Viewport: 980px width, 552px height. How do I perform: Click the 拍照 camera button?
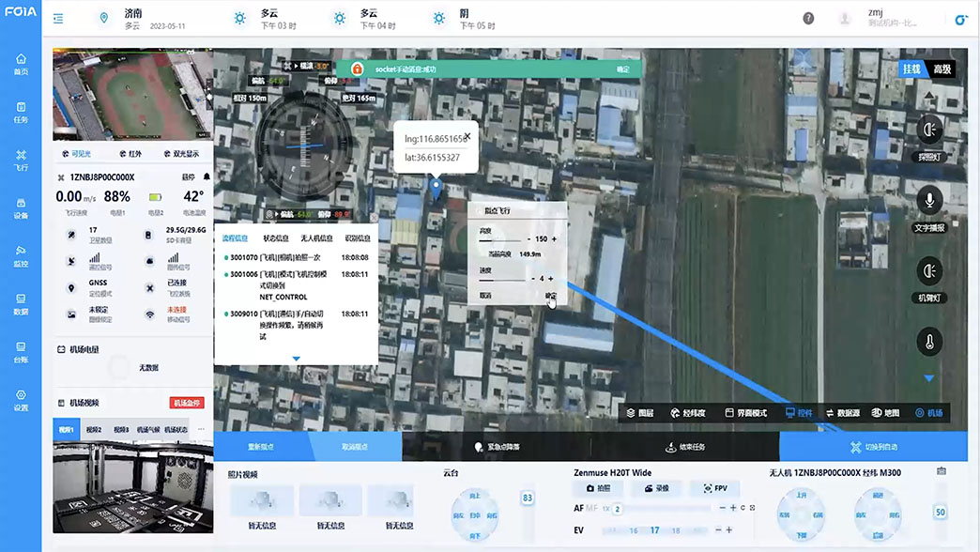coord(598,489)
